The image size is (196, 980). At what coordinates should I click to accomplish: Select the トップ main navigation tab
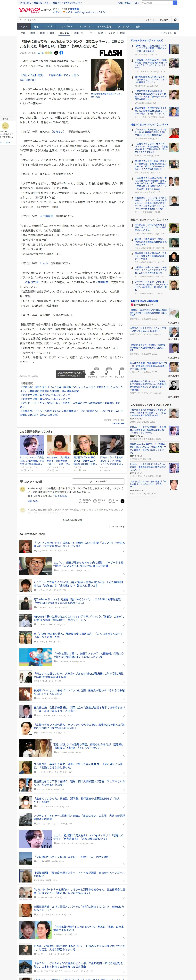point(24,27)
